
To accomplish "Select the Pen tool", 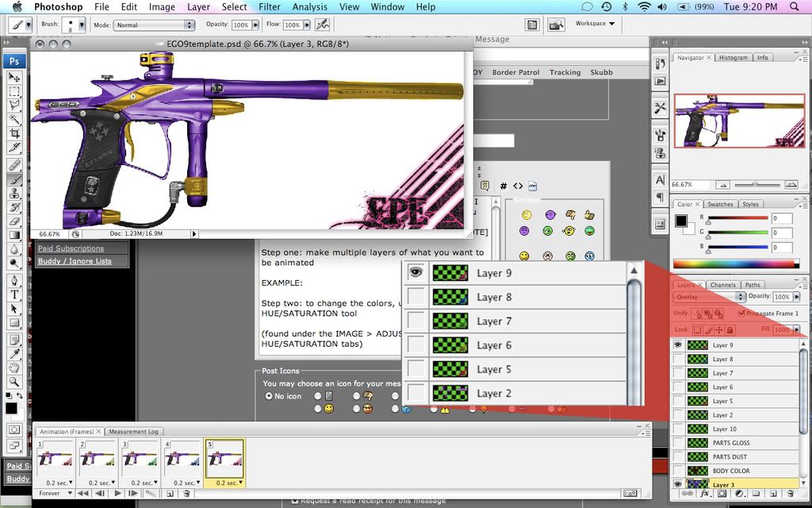I will 14,281.
